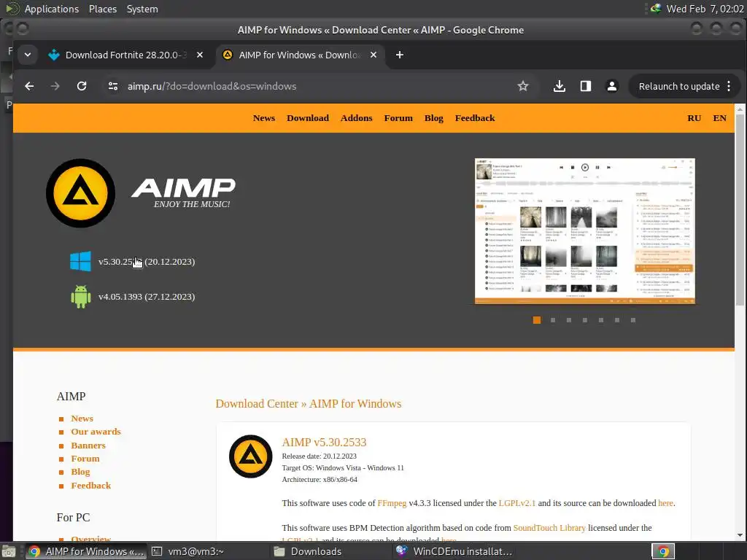This screenshot has width=747, height=560.
Task: Open Blog in the orange navigation bar
Action: click(x=433, y=118)
